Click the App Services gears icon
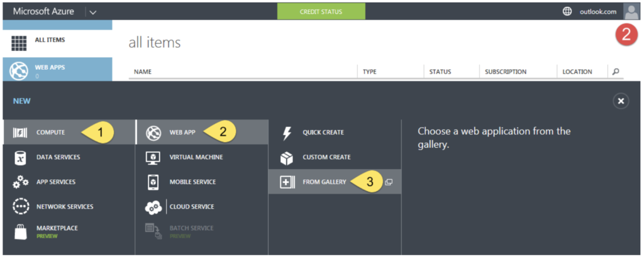 pyautogui.click(x=20, y=182)
